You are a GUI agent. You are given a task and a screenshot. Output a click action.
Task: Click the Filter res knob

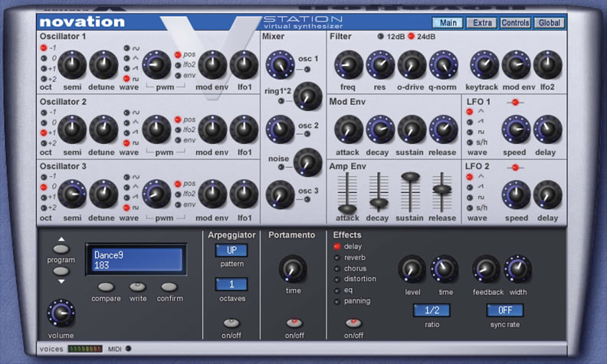[x=380, y=64]
